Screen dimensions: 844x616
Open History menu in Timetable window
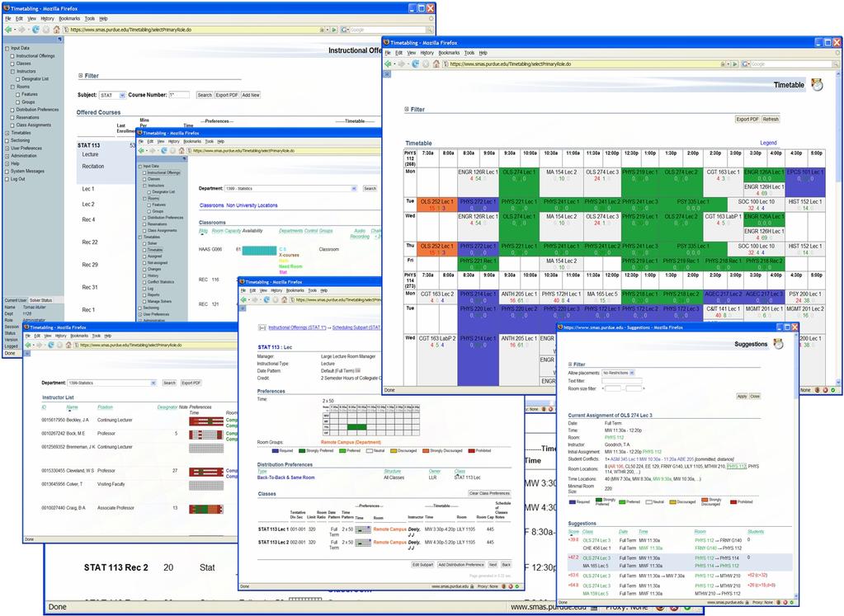point(427,53)
